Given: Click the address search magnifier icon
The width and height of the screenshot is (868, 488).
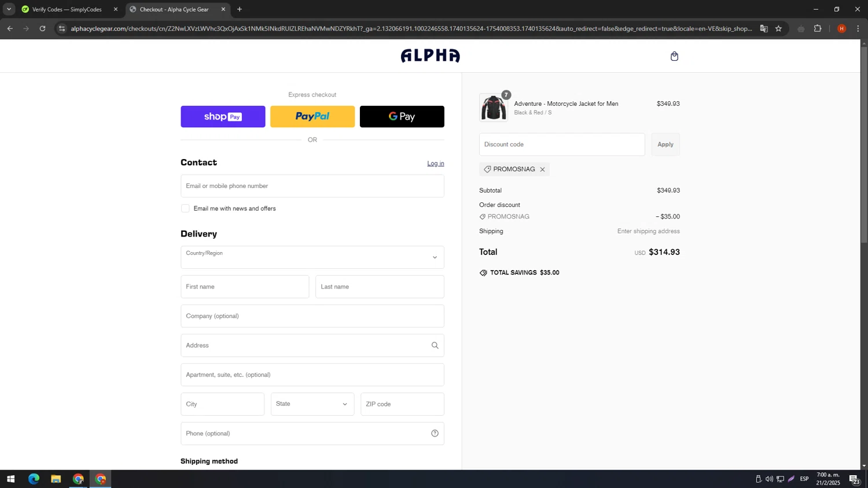Looking at the screenshot, I should point(435,345).
